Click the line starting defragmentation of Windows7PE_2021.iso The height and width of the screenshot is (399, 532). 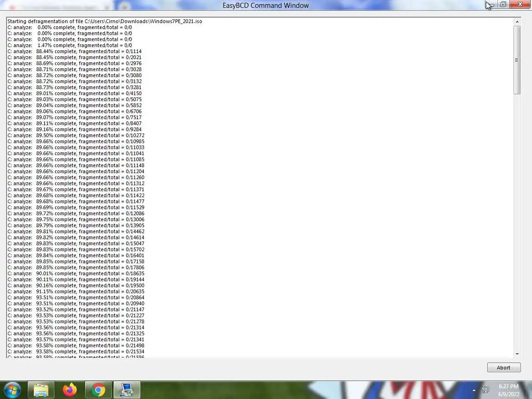pos(105,21)
